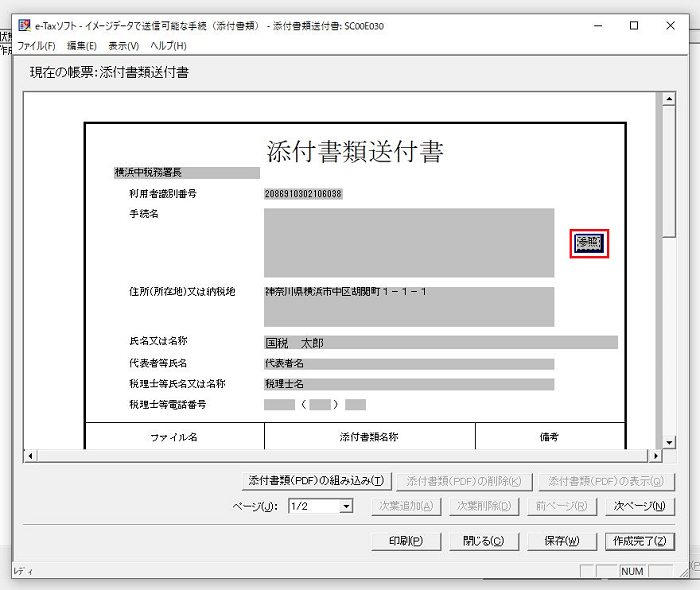Click the 住所(所在地)又は納税地 address field
700x590 pixels.
tap(409, 307)
